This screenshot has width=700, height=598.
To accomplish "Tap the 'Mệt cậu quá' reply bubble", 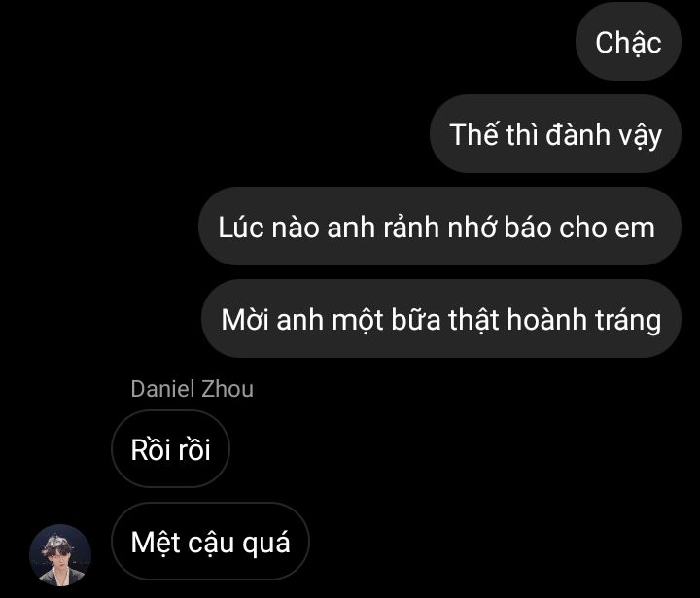I will (x=210, y=542).
